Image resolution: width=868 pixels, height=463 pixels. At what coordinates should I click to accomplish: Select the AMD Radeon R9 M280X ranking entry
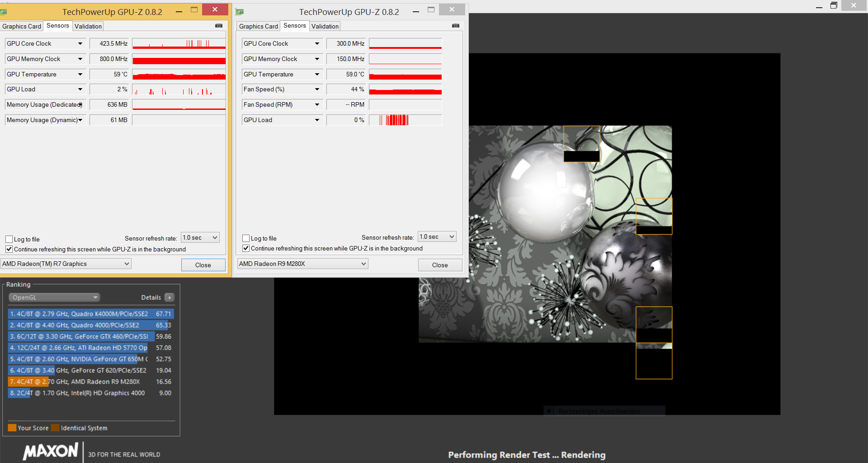click(x=91, y=382)
